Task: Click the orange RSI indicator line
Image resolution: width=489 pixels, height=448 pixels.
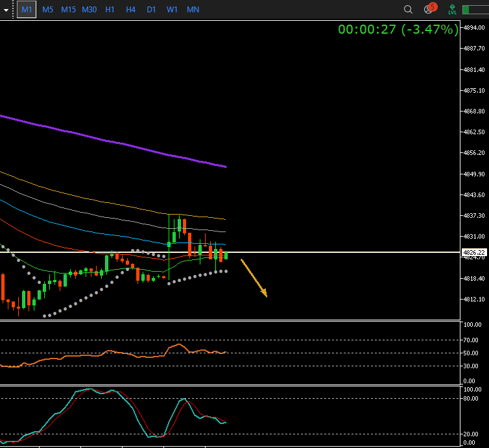Action: pyautogui.click(x=97, y=354)
